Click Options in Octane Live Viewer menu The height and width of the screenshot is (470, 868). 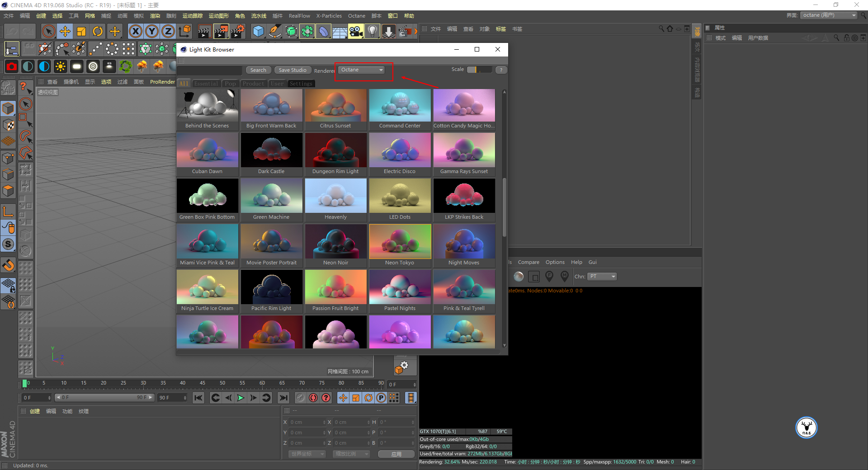point(555,262)
